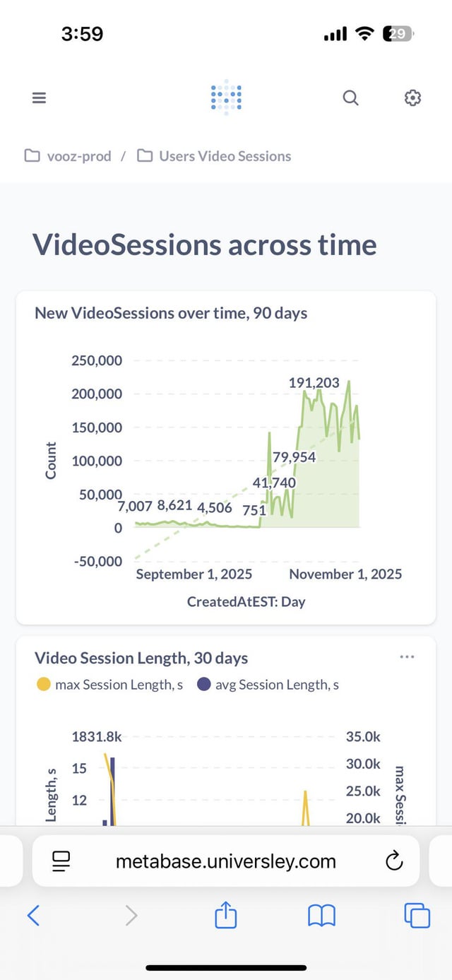Image resolution: width=452 pixels, height=980 pixels.
Task: Click the Metabase logo icon
Action: pyautogui.click(x=226, y=98)
